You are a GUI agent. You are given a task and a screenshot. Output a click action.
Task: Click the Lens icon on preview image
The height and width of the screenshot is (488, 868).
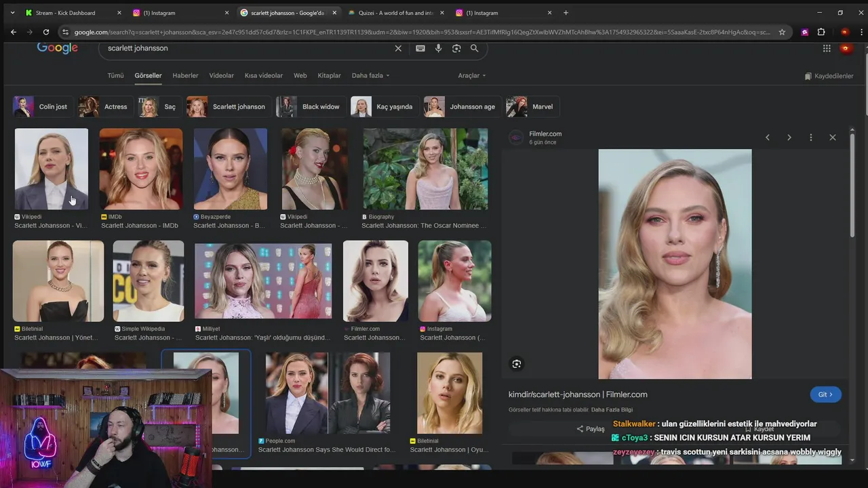pyautogui.click(x=517, y=364)
